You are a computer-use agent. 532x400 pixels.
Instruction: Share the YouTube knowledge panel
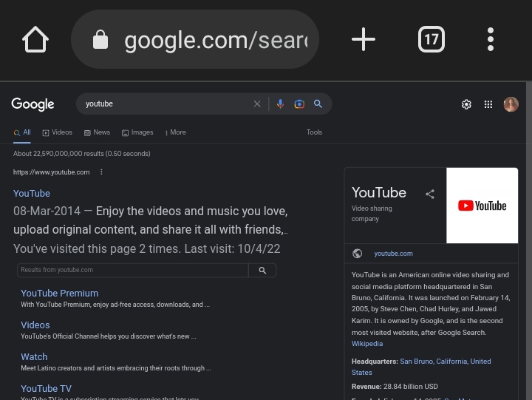click(430, 194)
